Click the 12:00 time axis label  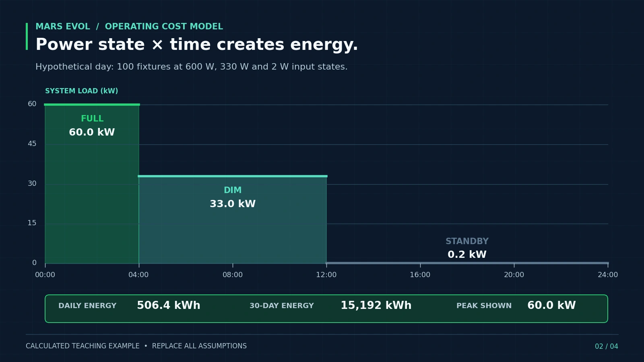pos(326,275)
